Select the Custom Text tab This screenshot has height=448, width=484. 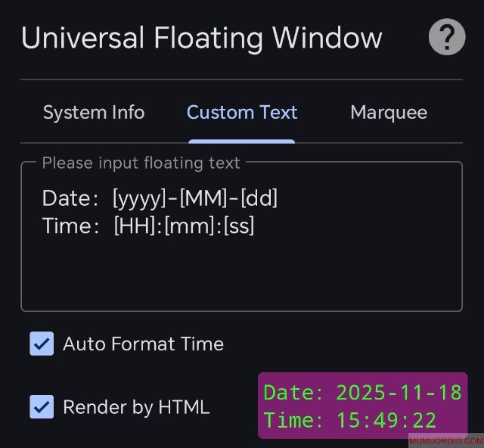point(242,113)
